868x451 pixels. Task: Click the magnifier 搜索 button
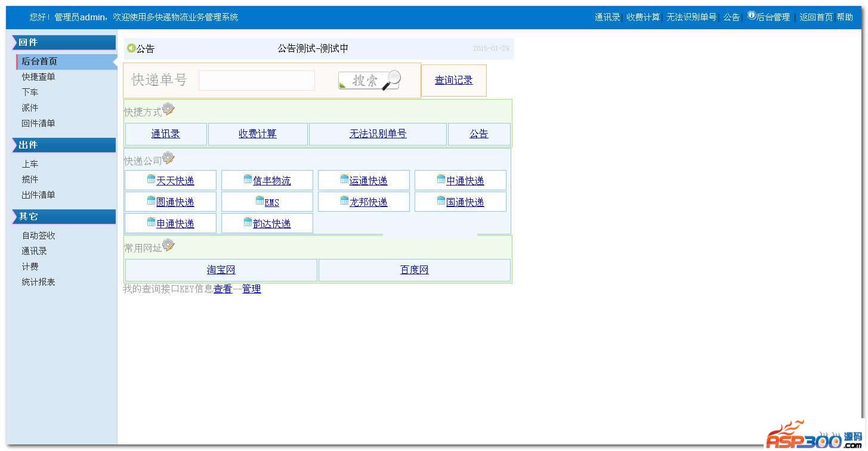coord(370,80)
